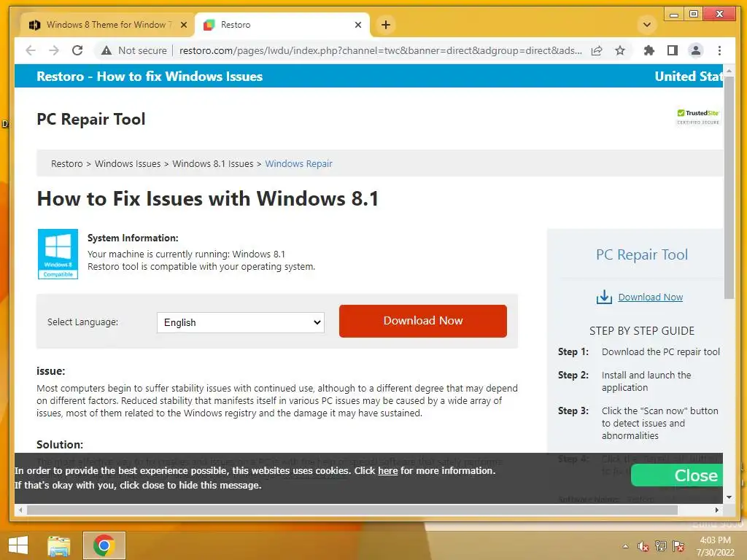Click the 'Solution:' heading
Viewport: 747px width, 560px height.
(60, 445)
